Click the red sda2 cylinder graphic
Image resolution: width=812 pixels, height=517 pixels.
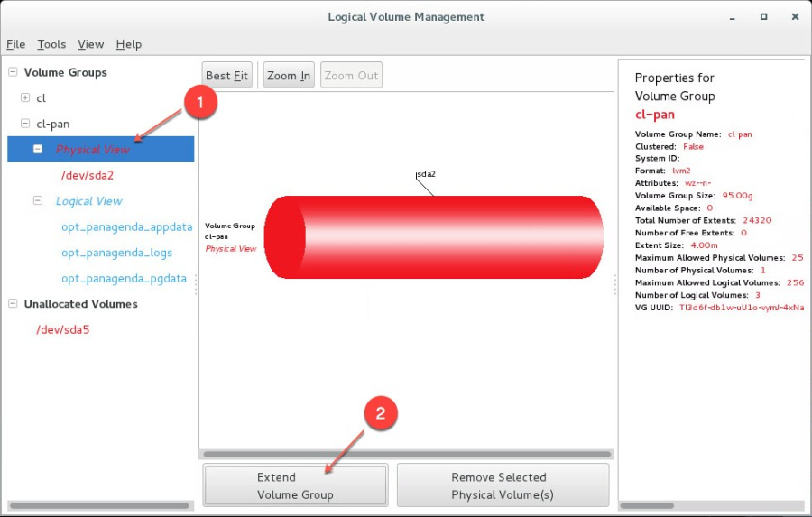click(x=433, y=236)
